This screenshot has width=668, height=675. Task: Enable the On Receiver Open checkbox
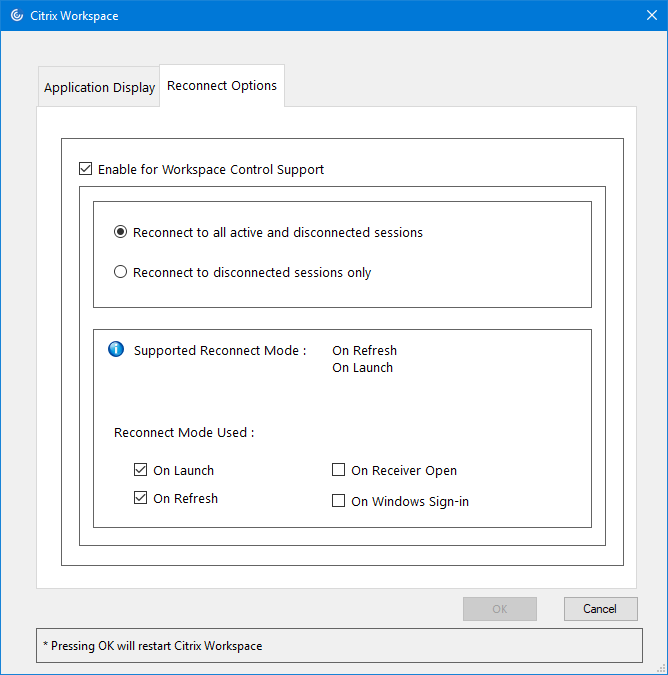[x=338, y=470]
